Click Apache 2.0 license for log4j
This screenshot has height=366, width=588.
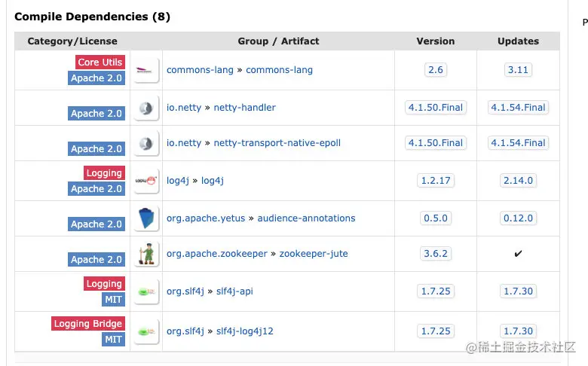[96, 189]
